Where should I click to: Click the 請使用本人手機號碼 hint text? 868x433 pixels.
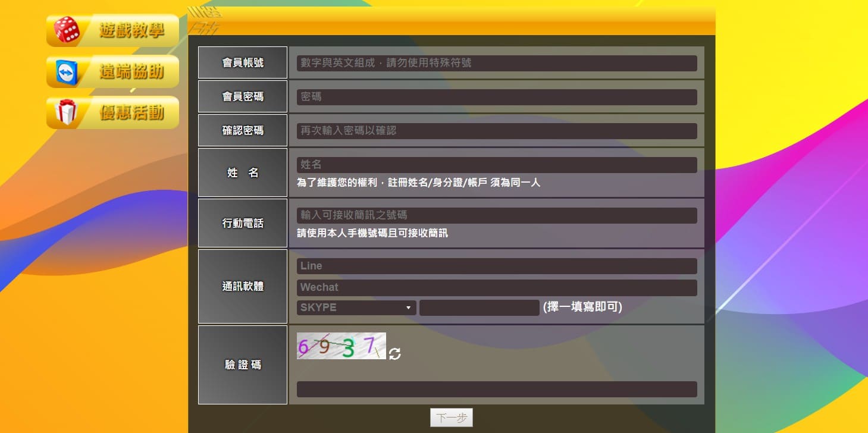(x=372, y=233)
